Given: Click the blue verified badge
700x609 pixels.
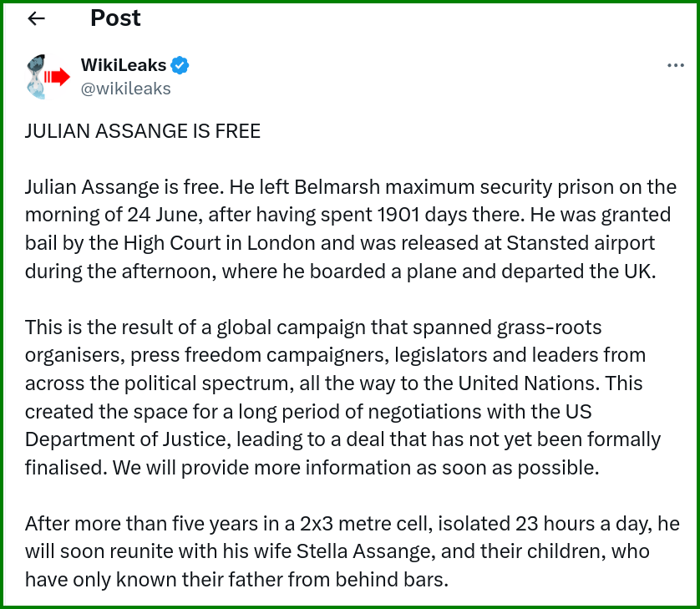Looking at the screenshot, I should click(x=180, y=65).
